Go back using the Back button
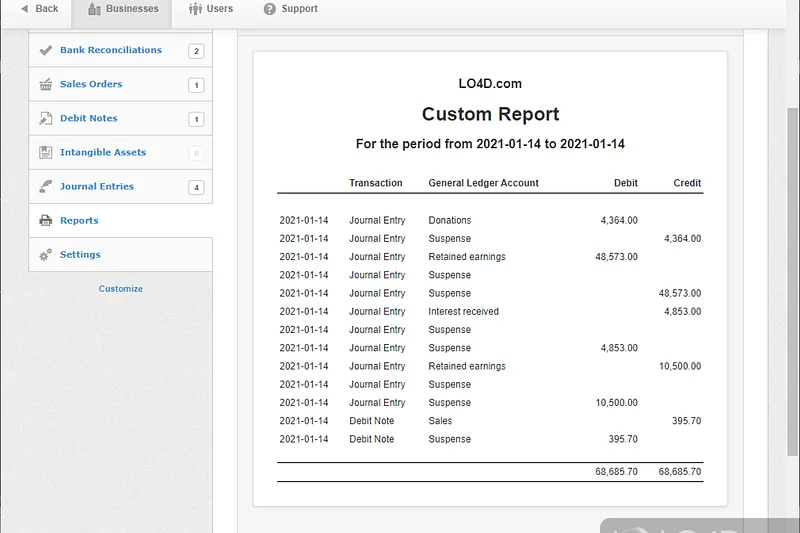800x533 pixels. (39, 9)
